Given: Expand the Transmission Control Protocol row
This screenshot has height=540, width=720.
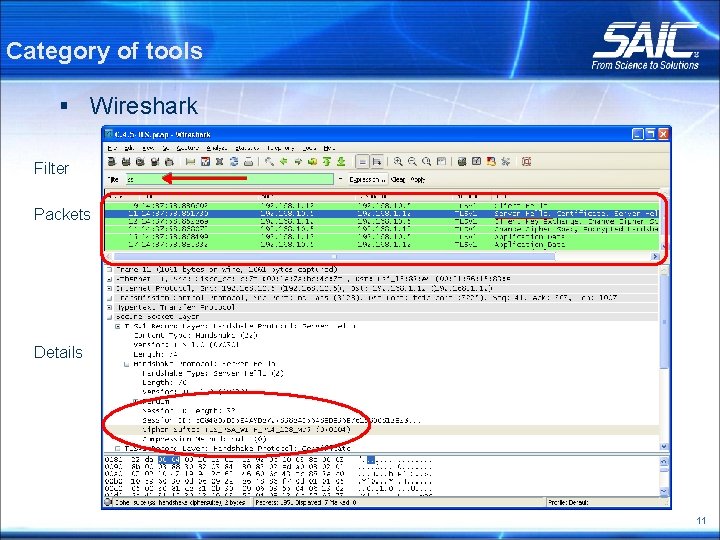Looking at the screenshot, I should click(x=110, y=298).
